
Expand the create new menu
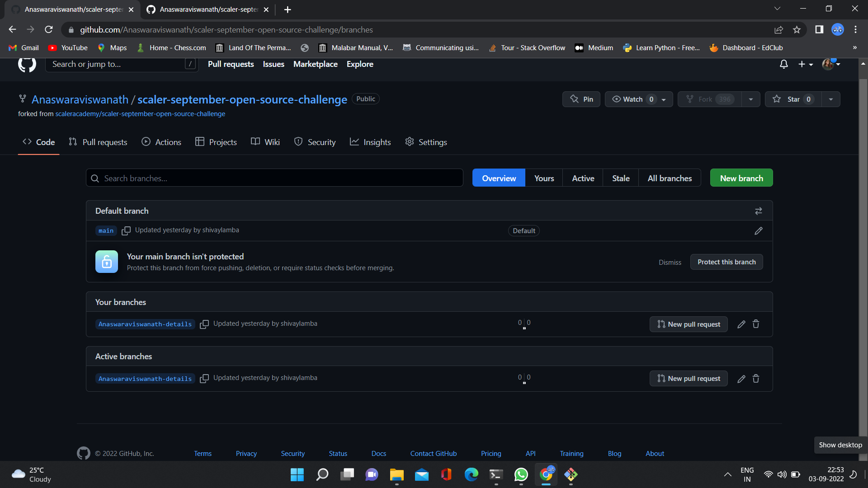(x=806, y=64)
